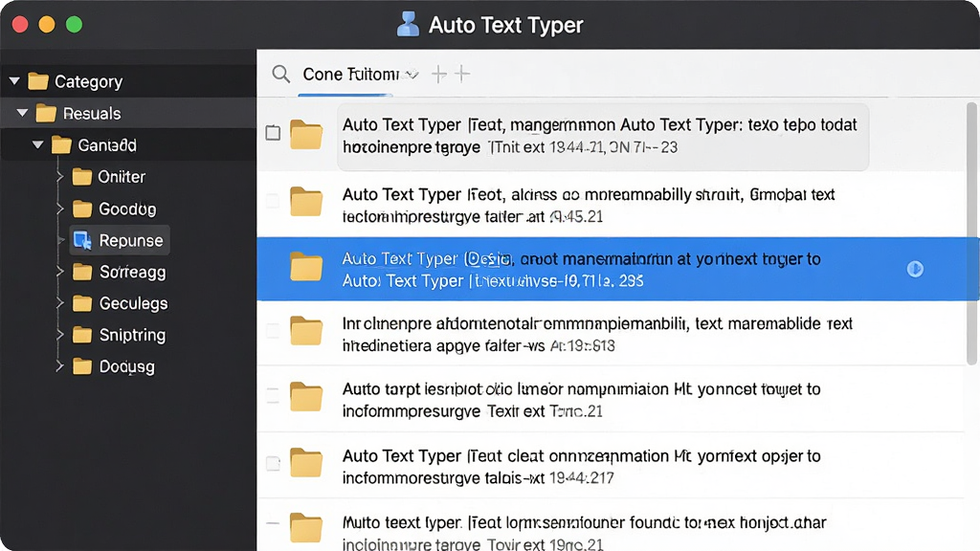Click the Auto Text Typer title icon
This screenshot has width=980, height=551.
point(408,25)
